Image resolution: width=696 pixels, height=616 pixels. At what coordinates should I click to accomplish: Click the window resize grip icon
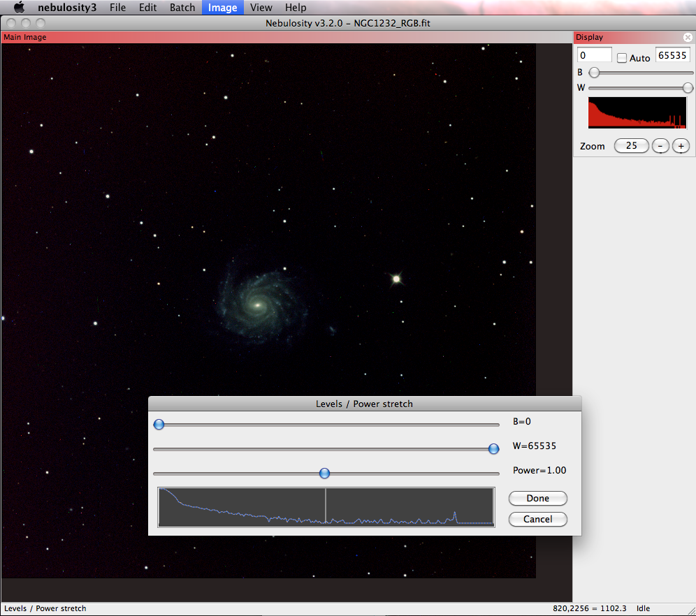(690, 610)
